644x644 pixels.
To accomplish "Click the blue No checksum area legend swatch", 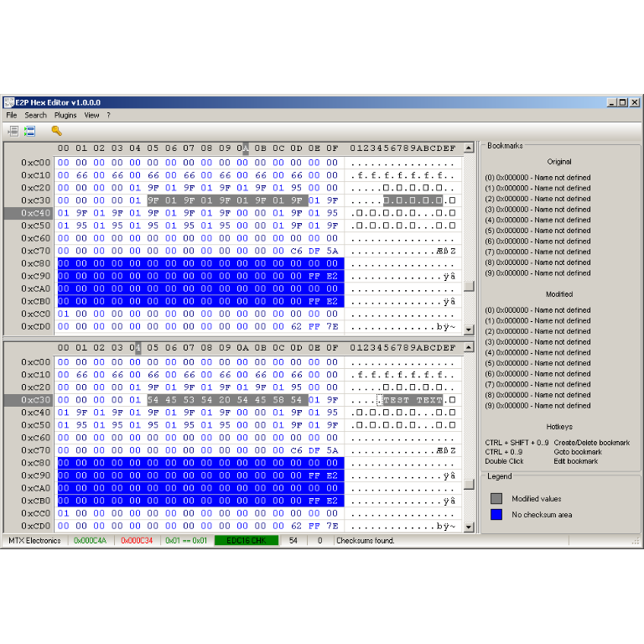I will (496, 515).
